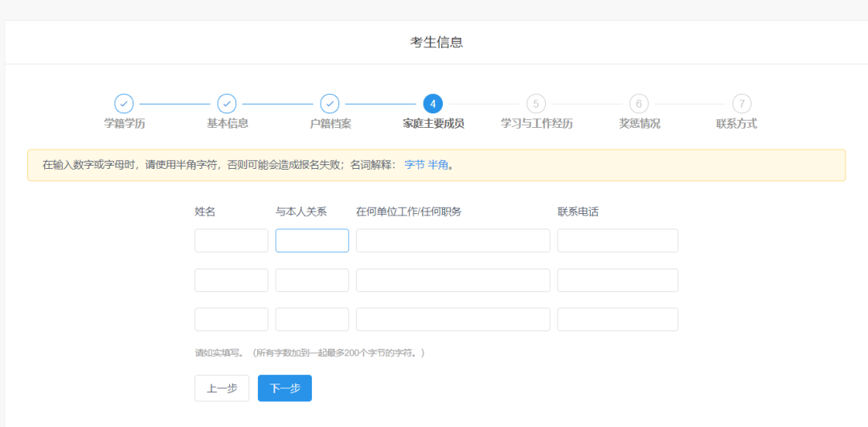The height and width of the screenshot is (427, 868).
Task: Focus first row 联系电话 input field
Action: [618, 241]
